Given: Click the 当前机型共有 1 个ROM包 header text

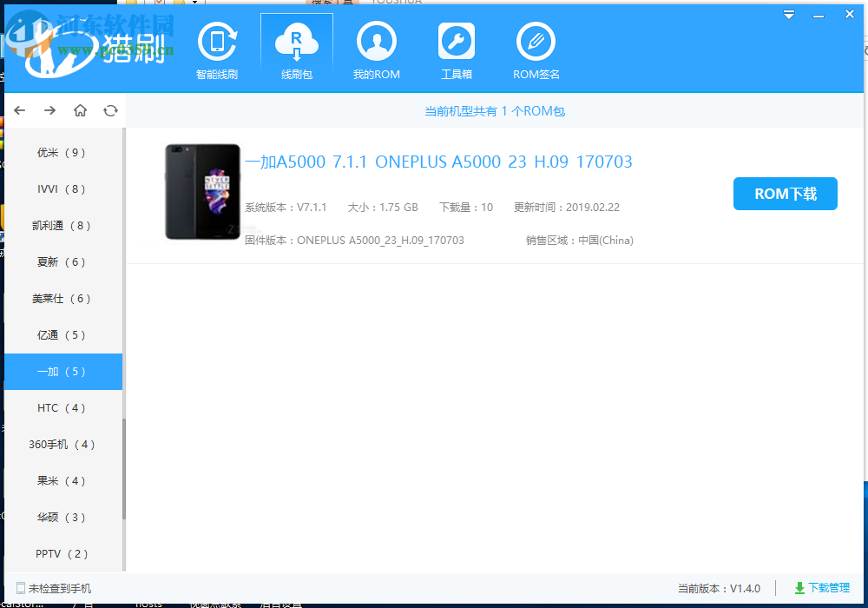Looking at the screenshot, I should pyautogui.click(x=495, y=111).
